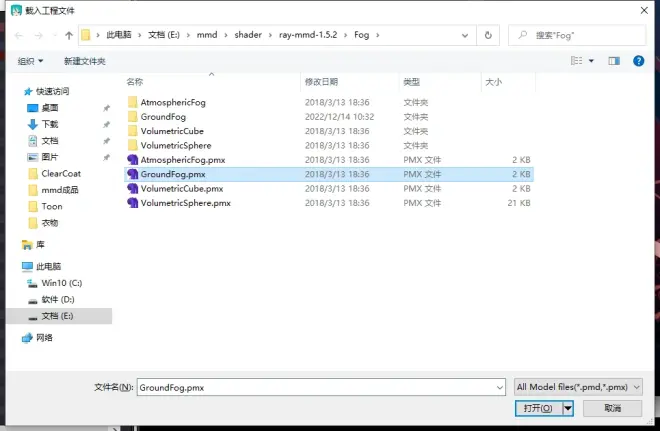Select mmd in the address path
Image resolution: width=660 pixels, height=431 pixels.
coord(207,35)
